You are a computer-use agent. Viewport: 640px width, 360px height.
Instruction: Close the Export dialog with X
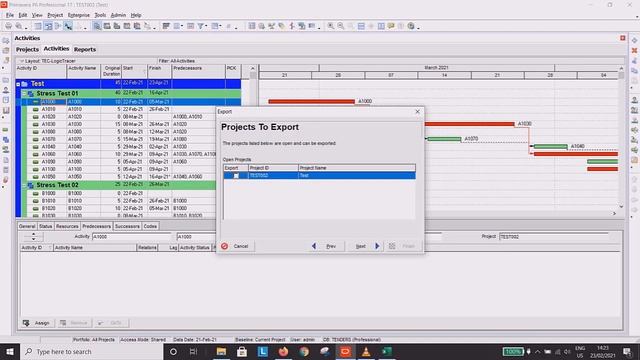coord(418,111)
